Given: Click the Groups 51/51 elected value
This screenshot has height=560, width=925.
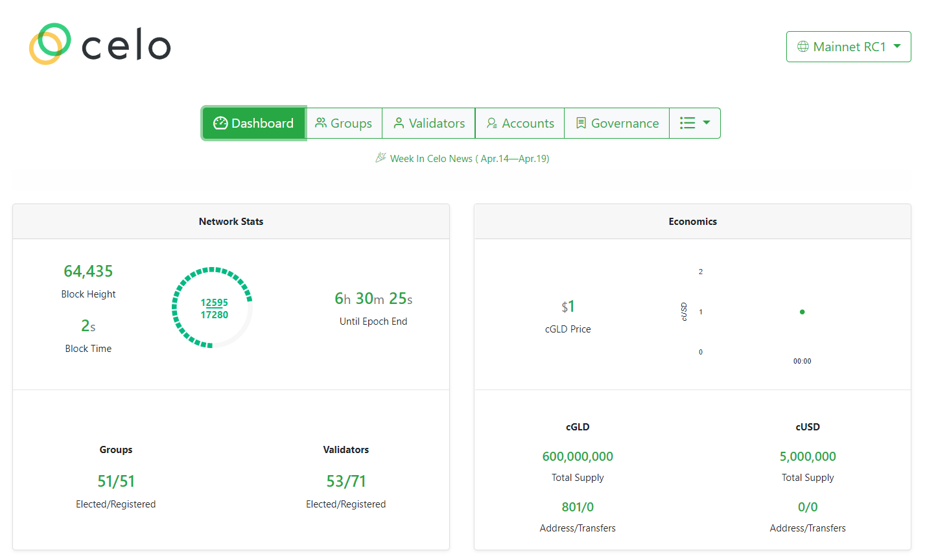Looking at the screenshot, I should point(116,481).
